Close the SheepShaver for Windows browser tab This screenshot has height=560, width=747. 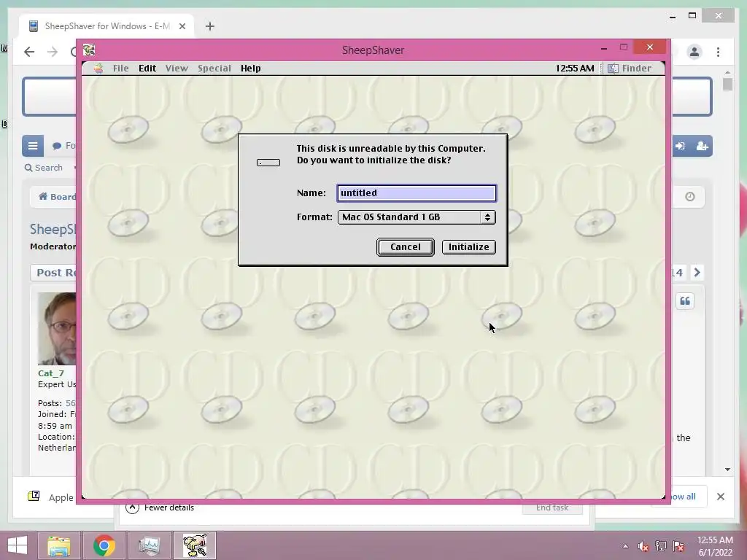(182, 26)
